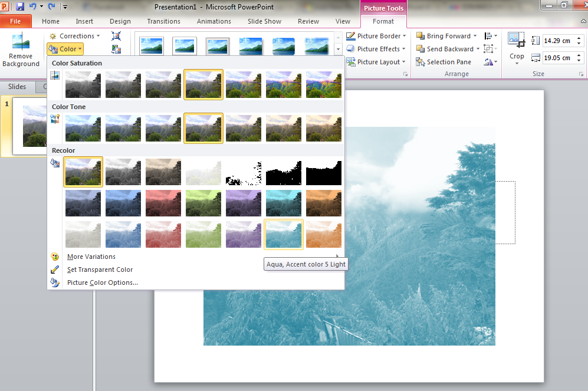The image size is (588, 391).
Task: Click the Undo arrow icon
Action: [x=32, y=6]
